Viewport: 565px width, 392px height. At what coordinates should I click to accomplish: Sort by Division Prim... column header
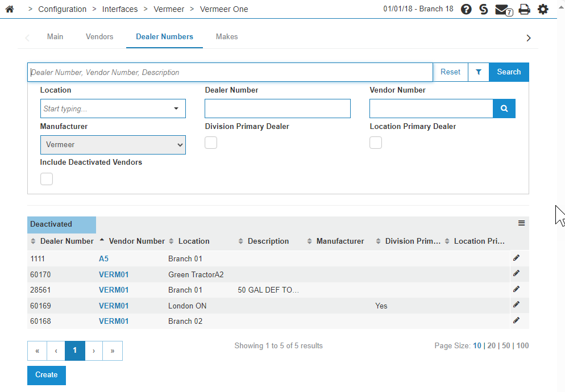tap(413, 241)
